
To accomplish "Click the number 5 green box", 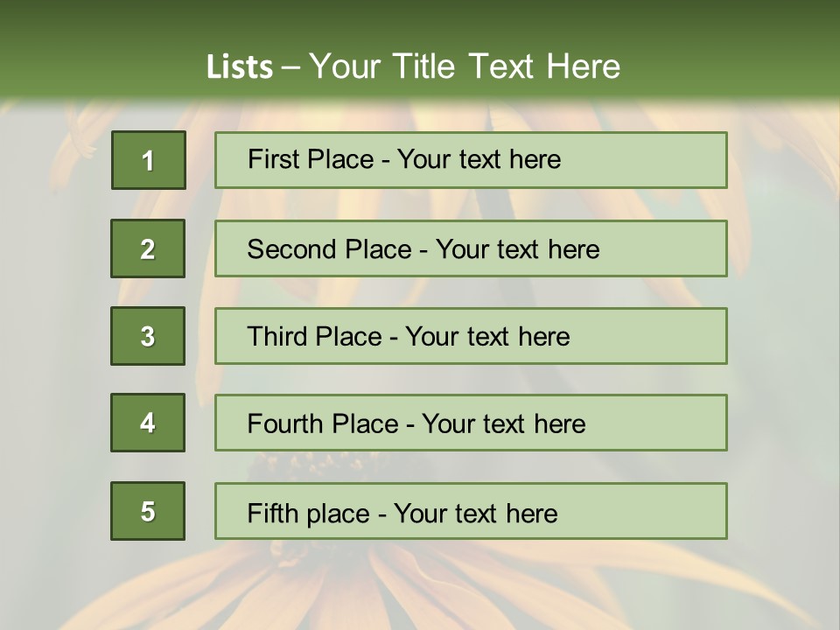I will (x=148, y=511).
